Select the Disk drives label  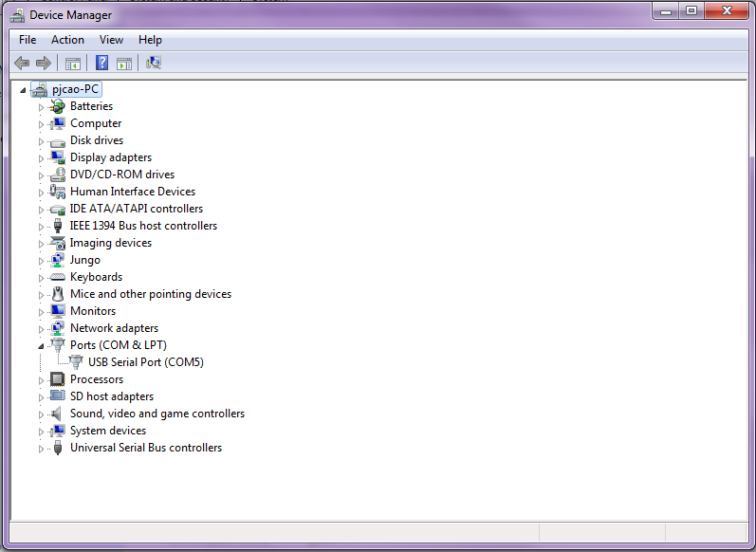click(x=97, y=140)
